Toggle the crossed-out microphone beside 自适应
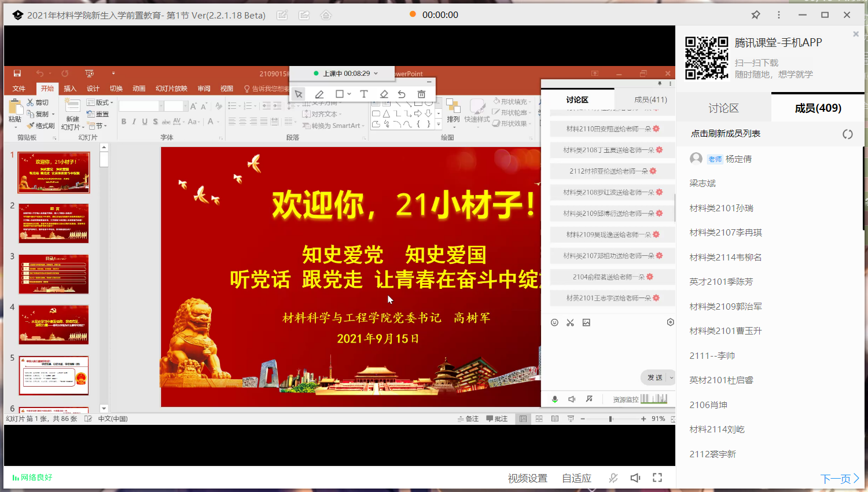The width and height of the screenshot is (868, 492). coord(613,478)
